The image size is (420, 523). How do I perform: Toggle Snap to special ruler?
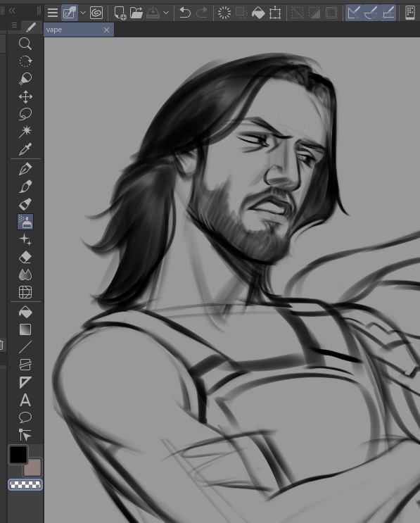pyautogui.click(x=371, y=13)
